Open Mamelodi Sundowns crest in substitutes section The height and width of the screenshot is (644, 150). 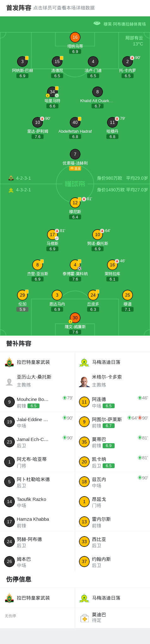84,362
